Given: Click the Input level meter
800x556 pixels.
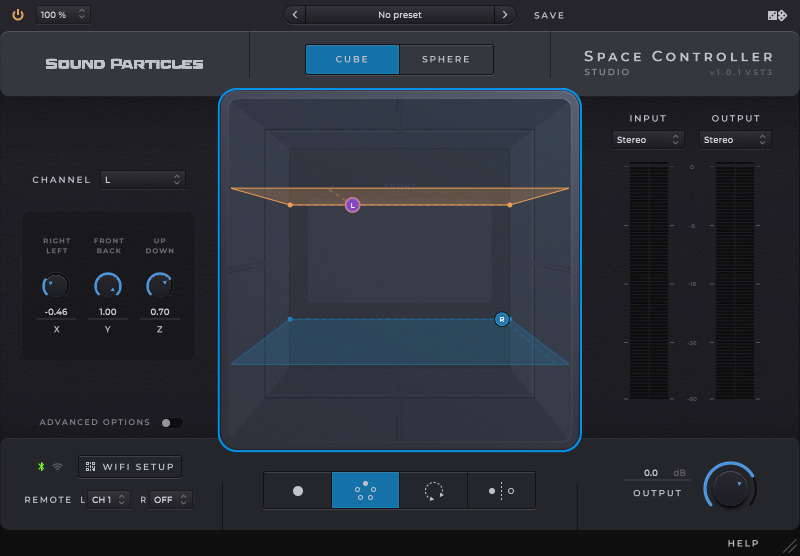Looking at the screenshot, I should (x=648, y=281).
